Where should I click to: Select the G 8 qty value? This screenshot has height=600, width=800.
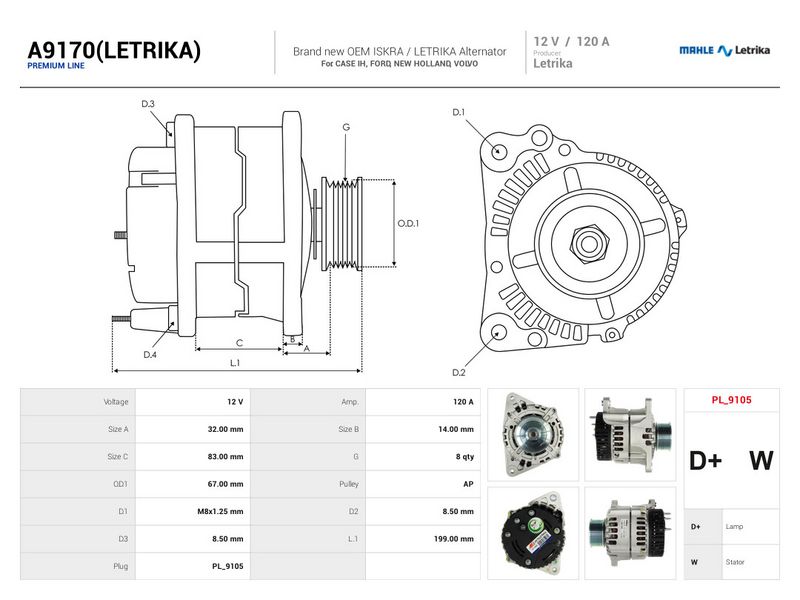(x=423, y=457)
